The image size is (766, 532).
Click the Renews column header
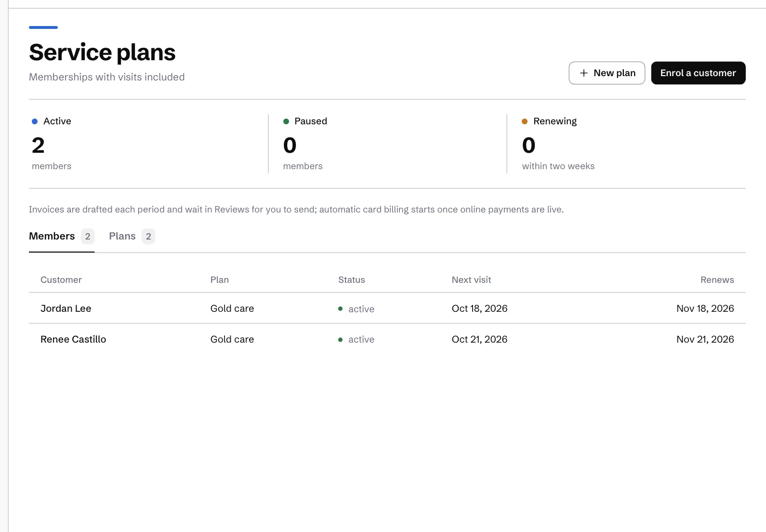click(717, 280)
